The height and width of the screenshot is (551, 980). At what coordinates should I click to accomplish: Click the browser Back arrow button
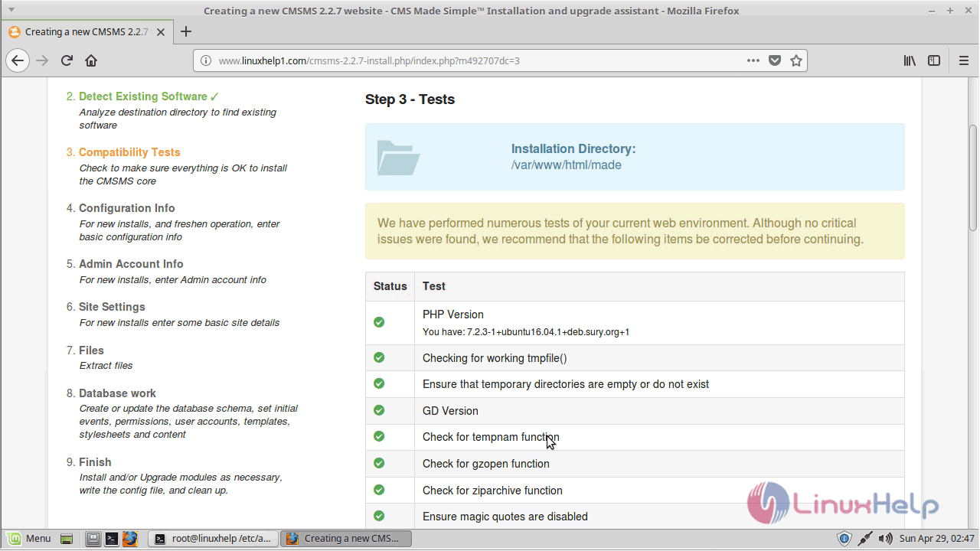click(18, 60)
